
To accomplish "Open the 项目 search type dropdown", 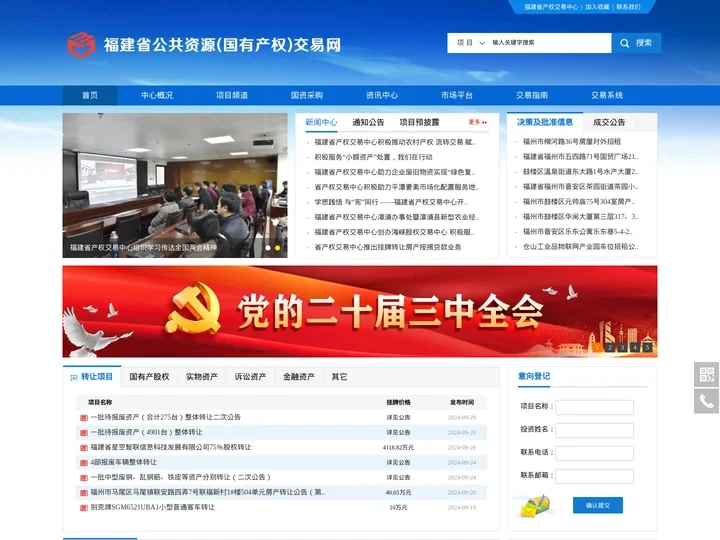I will point(471,43).
